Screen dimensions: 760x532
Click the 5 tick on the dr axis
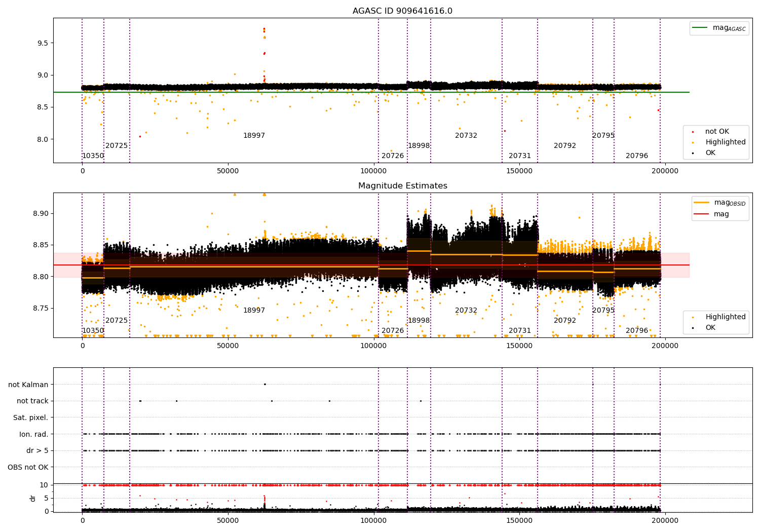(x=46, y=499)
